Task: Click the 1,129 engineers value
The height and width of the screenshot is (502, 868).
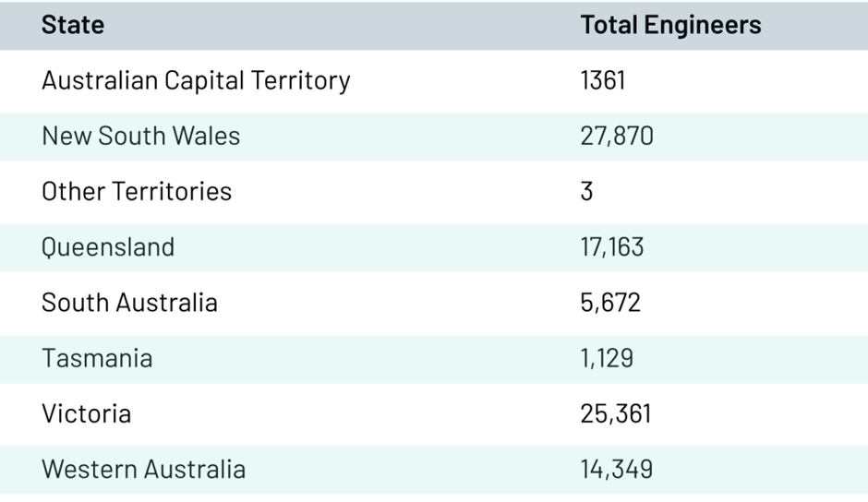Action: point(607,358)
